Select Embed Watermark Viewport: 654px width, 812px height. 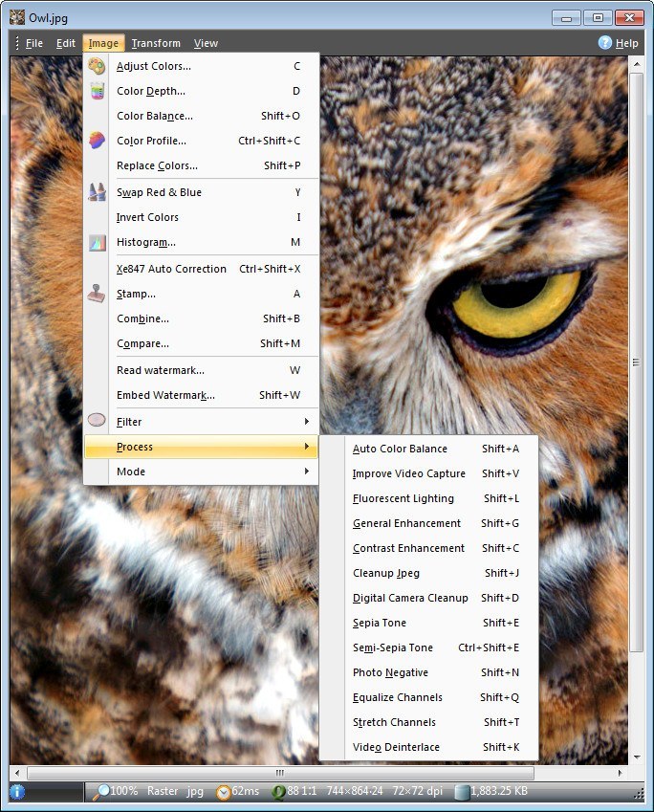(201, 395)
